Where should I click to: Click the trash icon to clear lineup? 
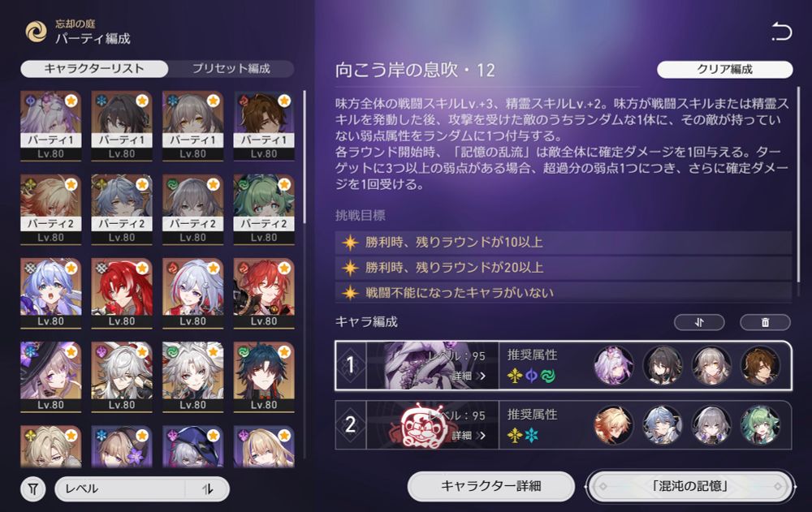(x=765, y=322)
